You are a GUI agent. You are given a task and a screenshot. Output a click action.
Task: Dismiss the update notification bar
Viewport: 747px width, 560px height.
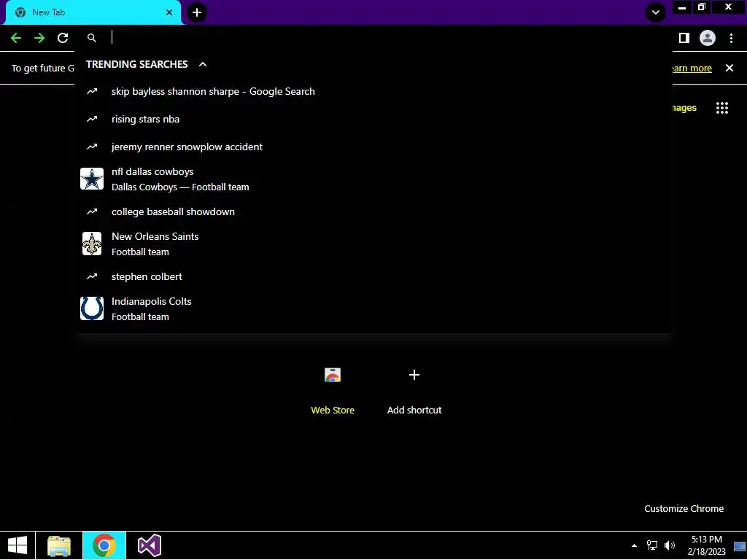tap(729, 68)
